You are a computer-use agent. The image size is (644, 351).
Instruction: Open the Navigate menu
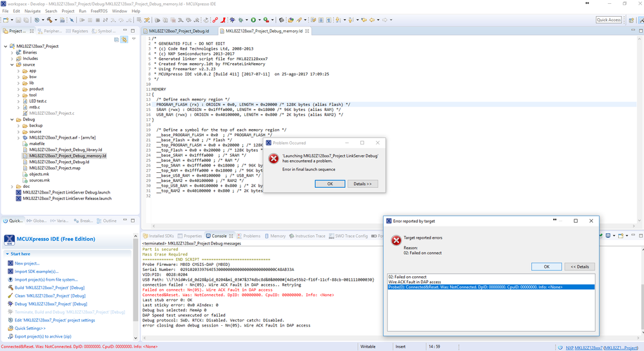coord(32,11)
